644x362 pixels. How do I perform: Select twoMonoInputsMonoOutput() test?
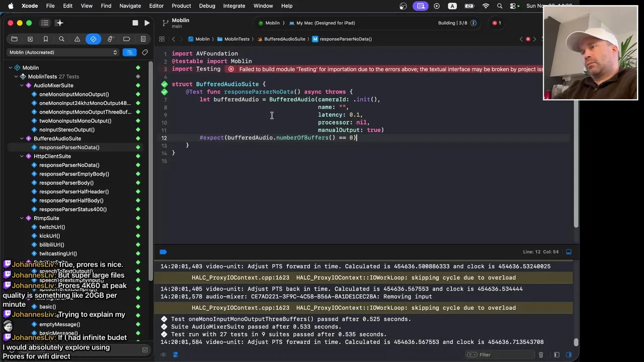pyautogui.click(x=75, y=121)
